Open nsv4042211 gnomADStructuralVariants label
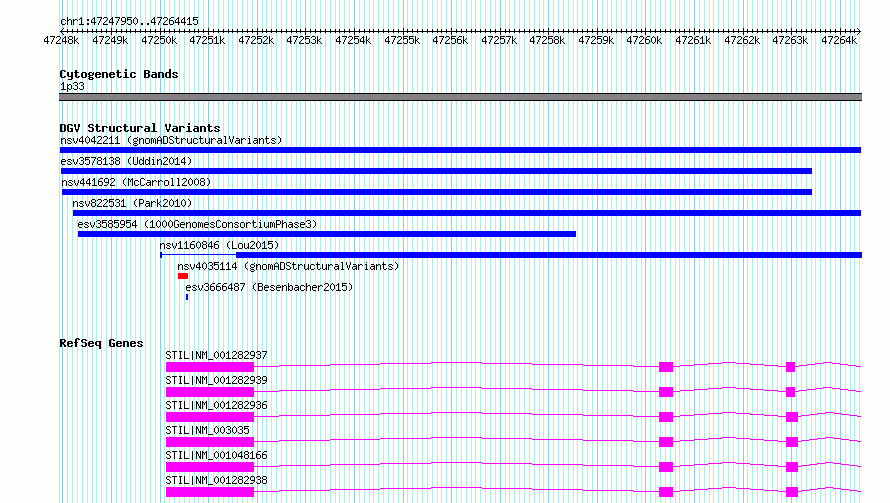 (171, 140)
